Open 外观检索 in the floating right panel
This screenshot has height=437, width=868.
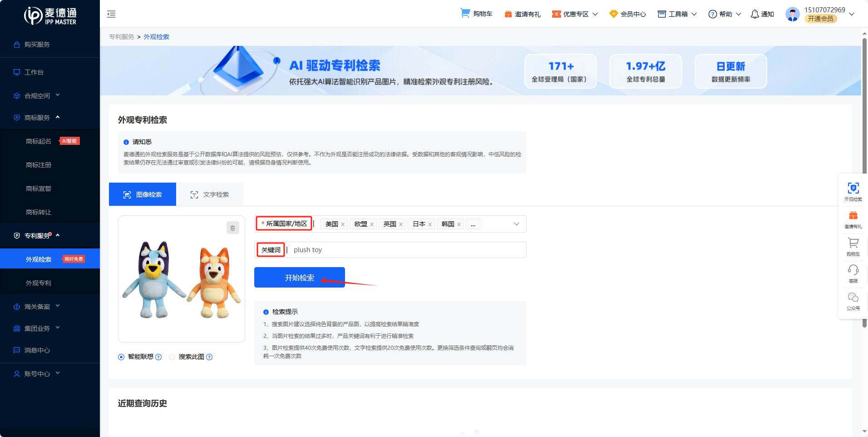(853, 192)
